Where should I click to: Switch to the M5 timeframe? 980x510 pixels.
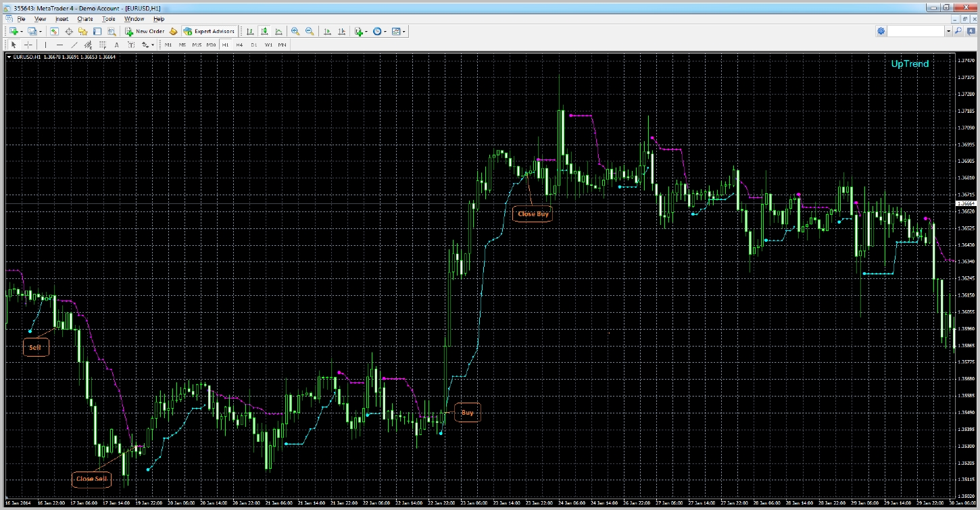tap(182, 45)
